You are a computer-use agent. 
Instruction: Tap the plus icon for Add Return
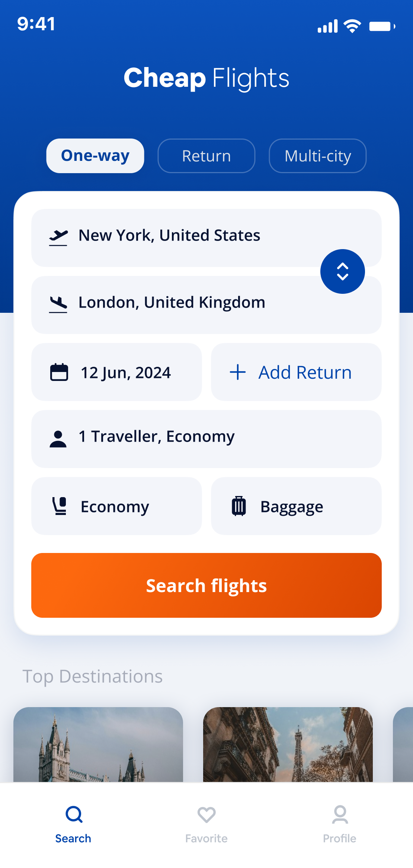[x=238, y=372]
